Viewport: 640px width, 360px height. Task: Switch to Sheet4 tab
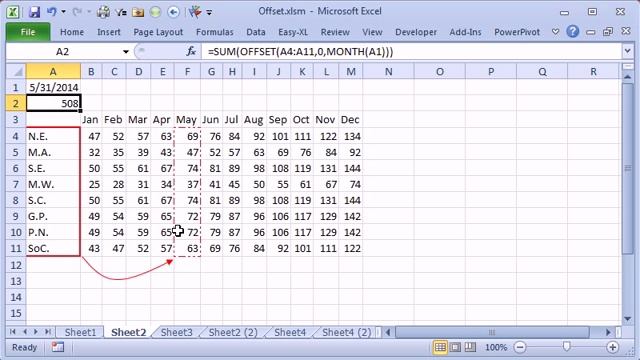click(290, 332)
